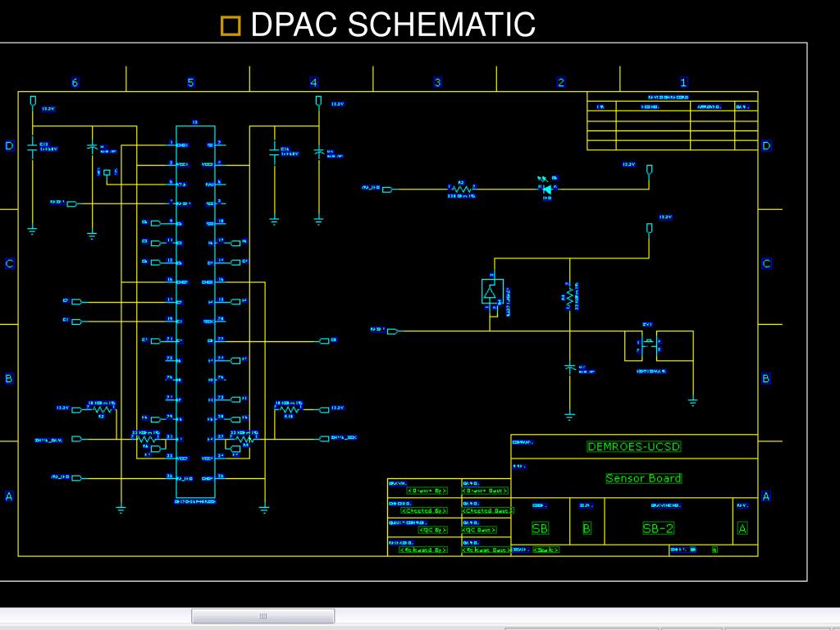Select the "DEMROES-UCSD" company field
Viewport: 840px width, 630px height.
(634, 446)
